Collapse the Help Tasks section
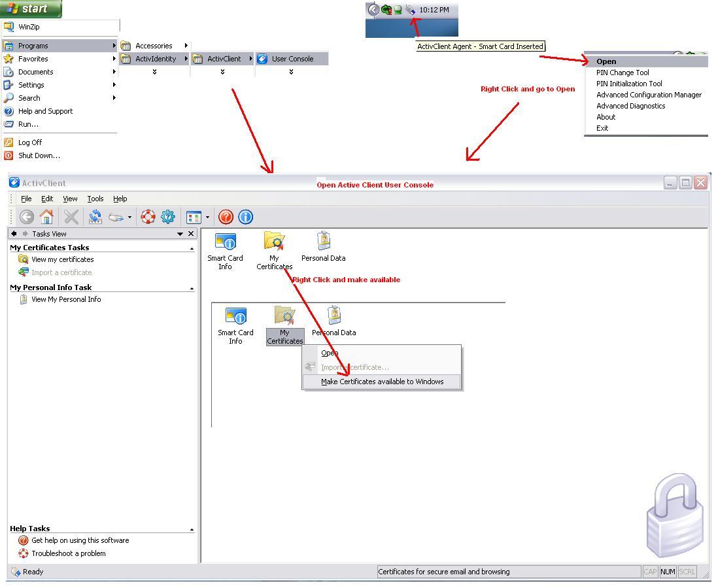Image resolution: width=716 pixels, height=588 pixels. coord(192,529)
